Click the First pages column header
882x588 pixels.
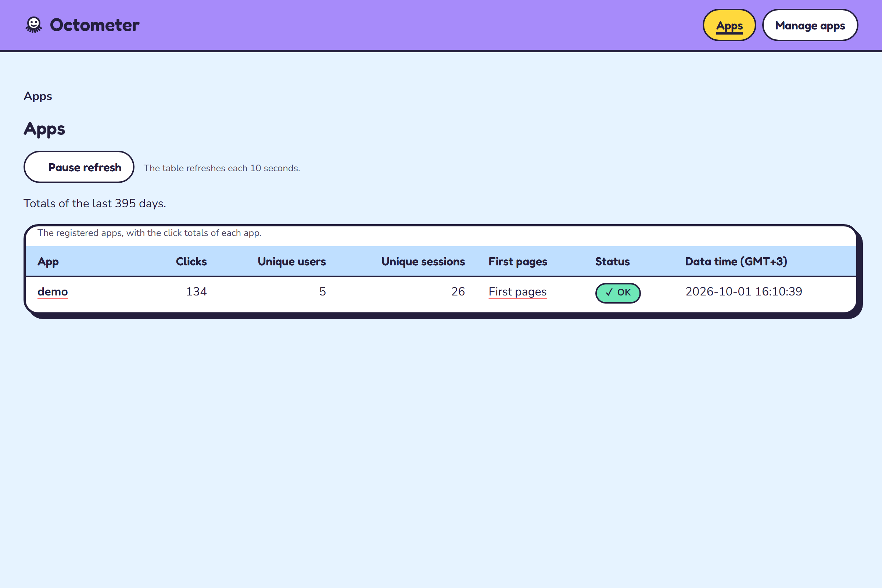(x=517, y=261)
